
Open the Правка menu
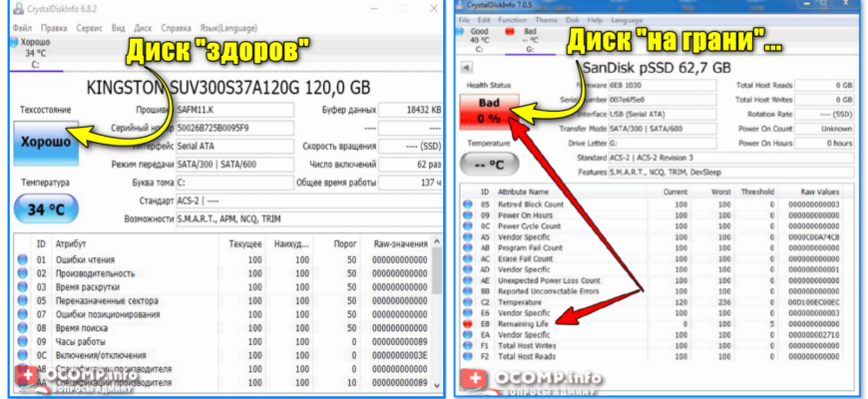[x=54, y=28]
